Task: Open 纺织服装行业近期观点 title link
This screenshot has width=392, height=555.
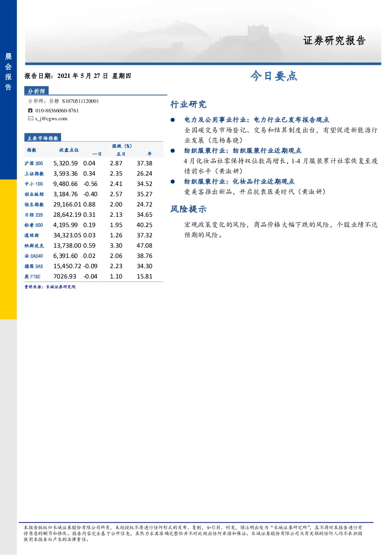Action: pos(243,151)
